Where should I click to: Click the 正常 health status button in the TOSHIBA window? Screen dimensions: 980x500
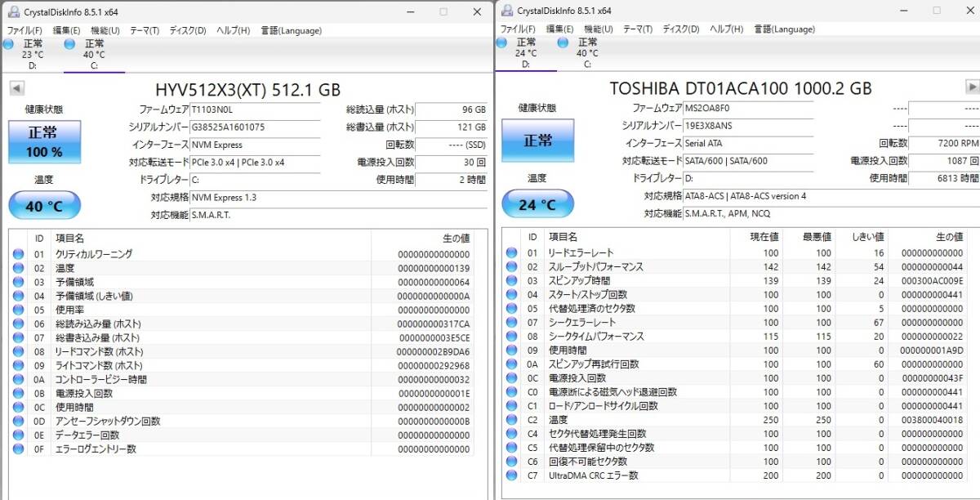(537, 141)
